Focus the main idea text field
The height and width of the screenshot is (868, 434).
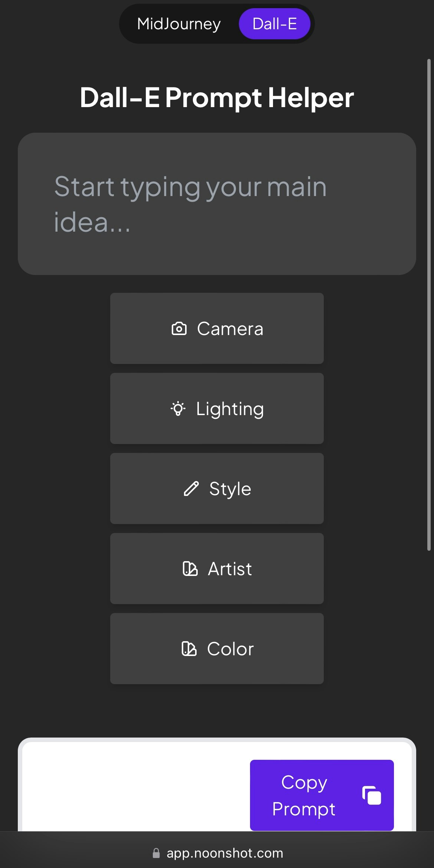(x=217, y=204)
